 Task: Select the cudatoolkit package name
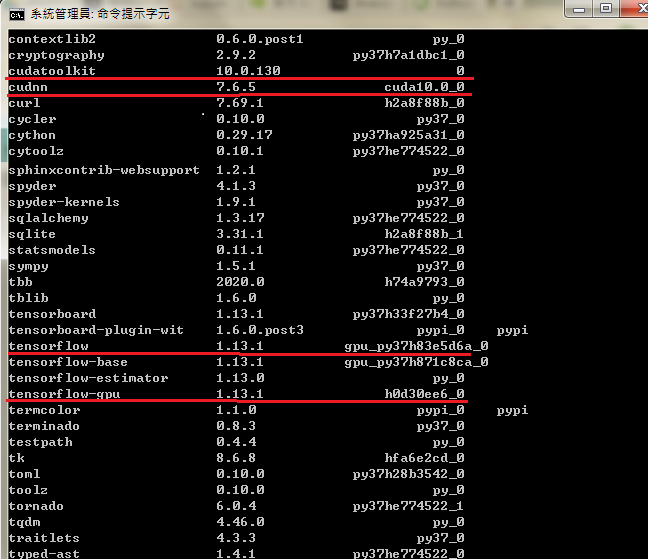click(52, 71)
